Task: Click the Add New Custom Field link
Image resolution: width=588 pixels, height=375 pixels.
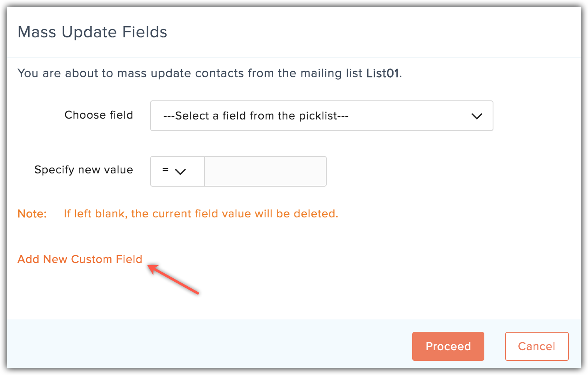Action: tap(80, 259)
